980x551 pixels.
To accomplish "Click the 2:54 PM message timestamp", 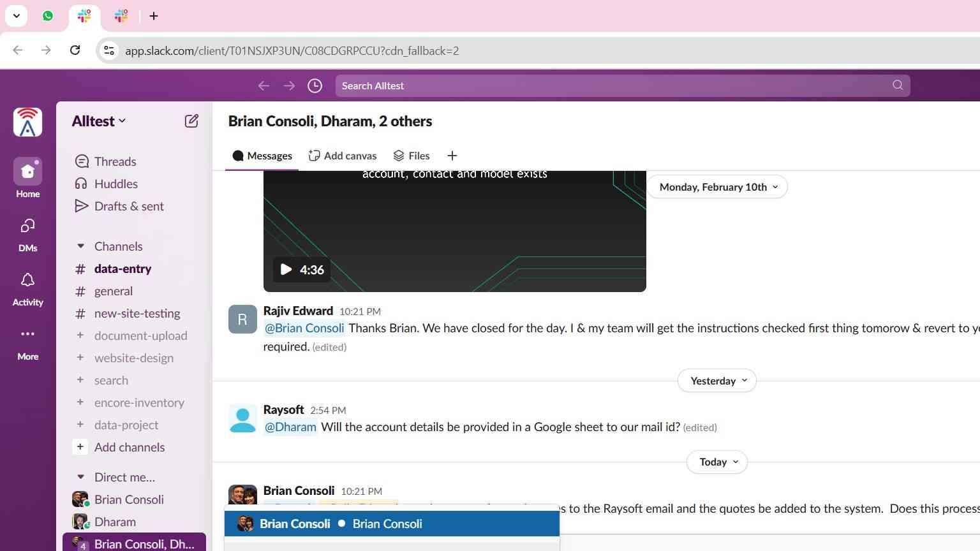I will point(328,410).
